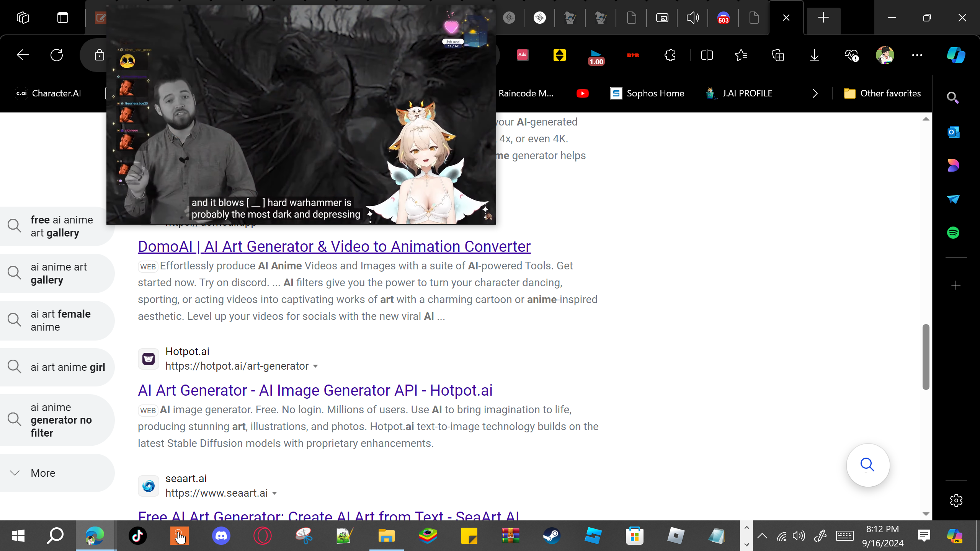Open sidebar settings gear
Image resolution: width=980 pixels, height=551 pixels.
956,500
